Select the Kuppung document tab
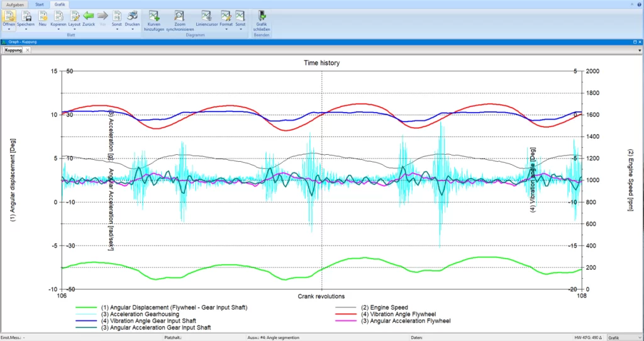This screenshot has width=644, height=341. point(13,50)
